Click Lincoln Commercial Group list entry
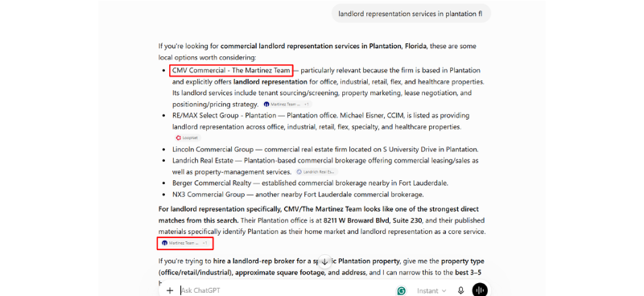The height and width of the screenshot is (296, 644). coord(213,150)
